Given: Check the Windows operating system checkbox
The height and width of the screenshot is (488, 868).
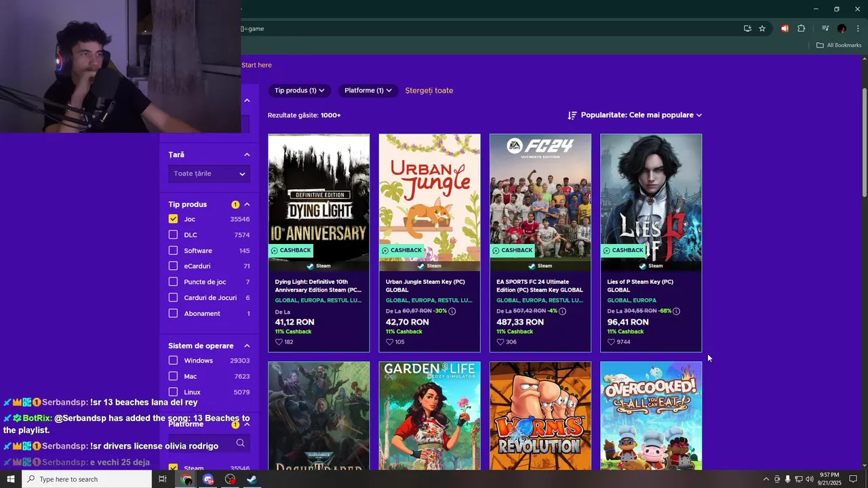Looking at the screenshot, I should click(x=173, y=361).
